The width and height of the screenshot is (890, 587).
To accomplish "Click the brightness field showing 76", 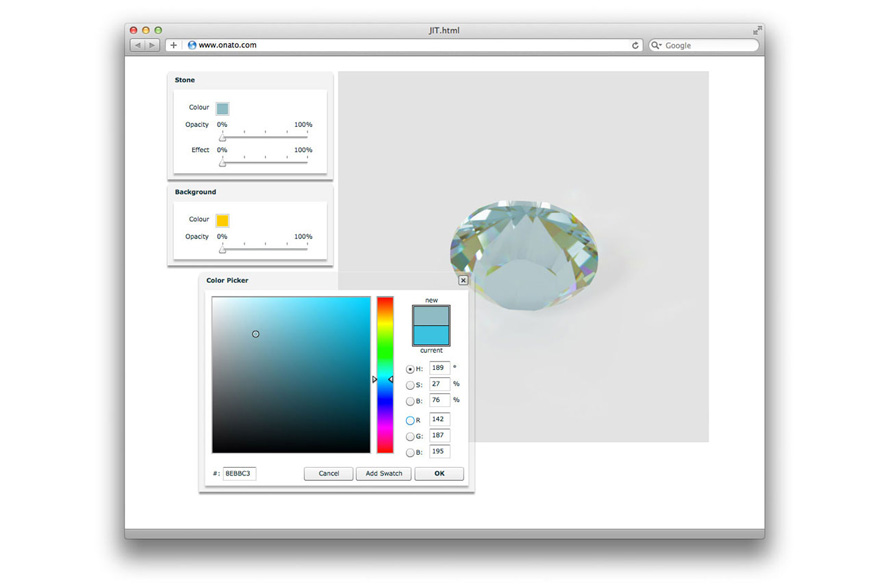I will click(439, 400).
